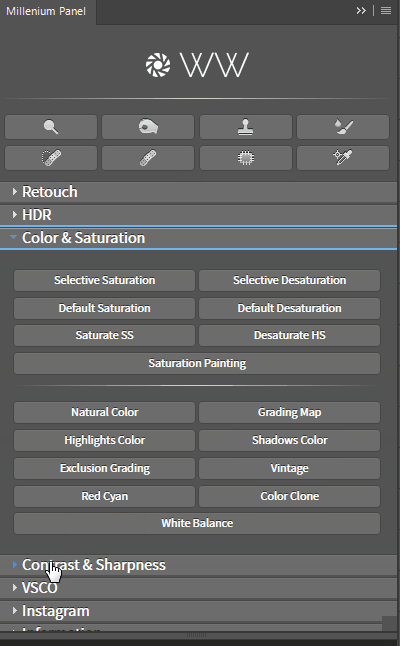
Task: Select the clone stamp tool icon
Action: [x=246, y=127]
